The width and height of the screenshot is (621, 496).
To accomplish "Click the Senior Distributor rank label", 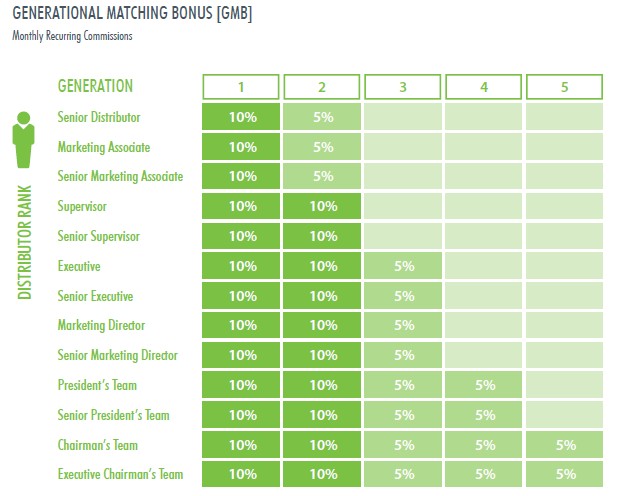I will pos(99,117).
